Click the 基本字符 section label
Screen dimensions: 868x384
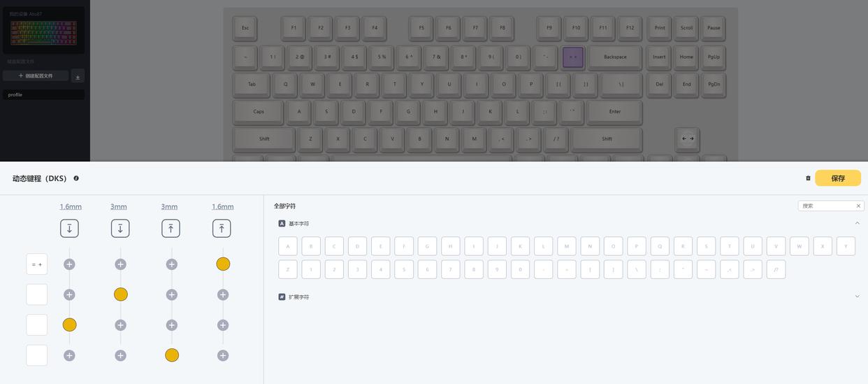pyautogui.click(x=298, y=224)
